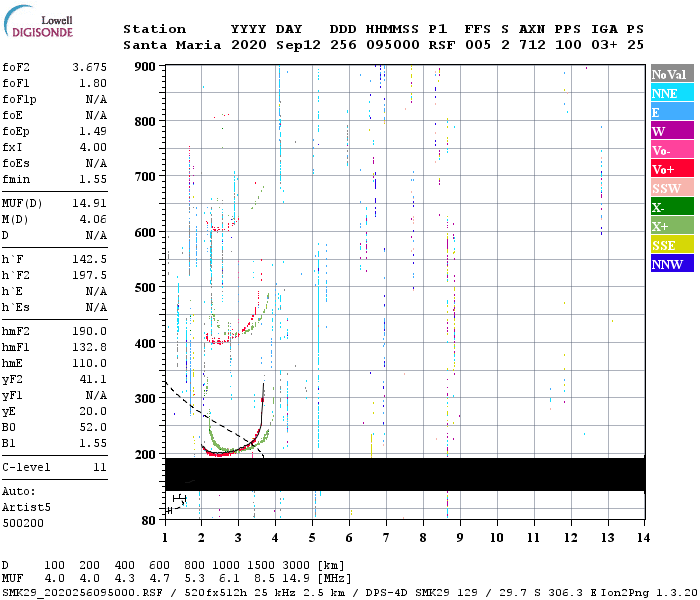Click the h`F value 142.5

coord(90,259)
